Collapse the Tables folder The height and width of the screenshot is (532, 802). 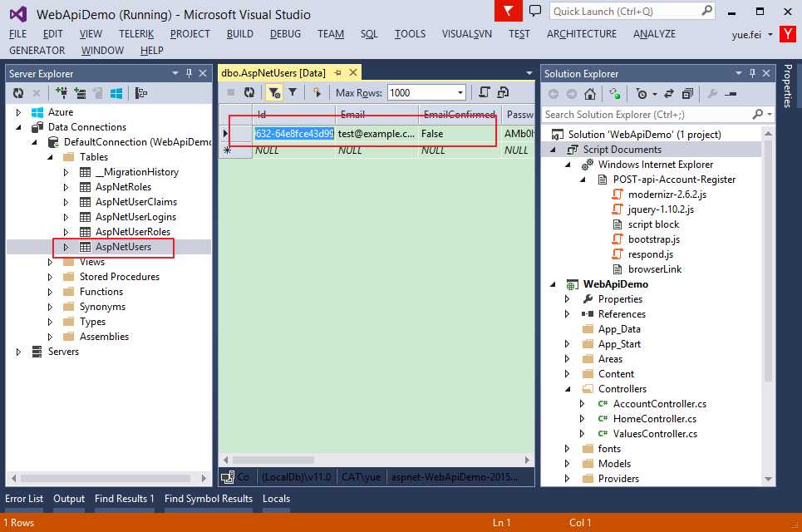[x=50, y=157]
